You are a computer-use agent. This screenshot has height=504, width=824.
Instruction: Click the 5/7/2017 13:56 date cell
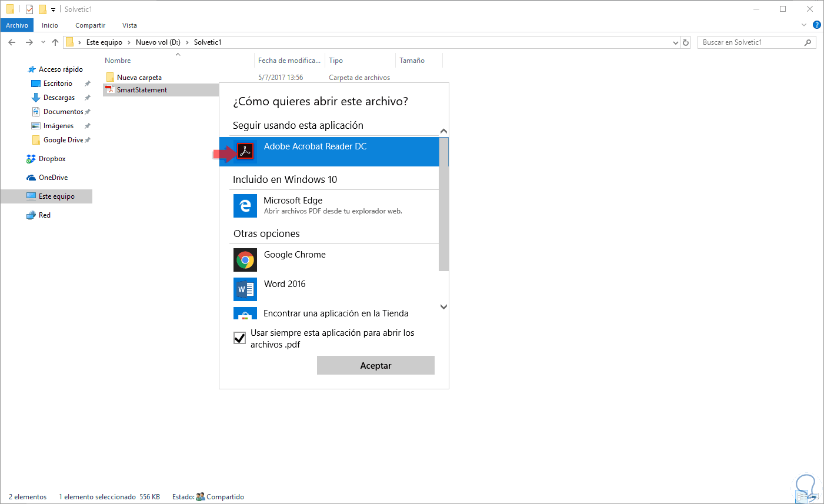coord(281,78)
